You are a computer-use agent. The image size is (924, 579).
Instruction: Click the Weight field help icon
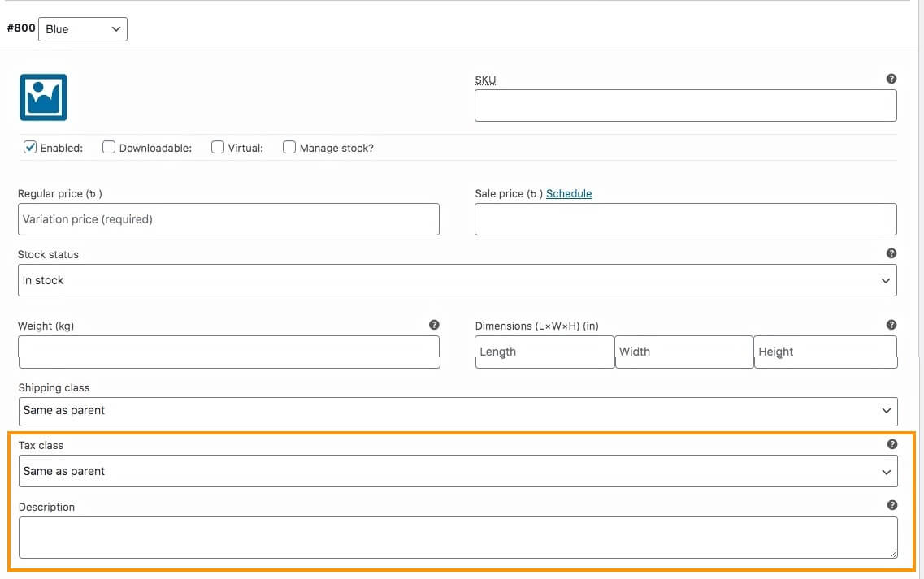[x=434, y=325]
